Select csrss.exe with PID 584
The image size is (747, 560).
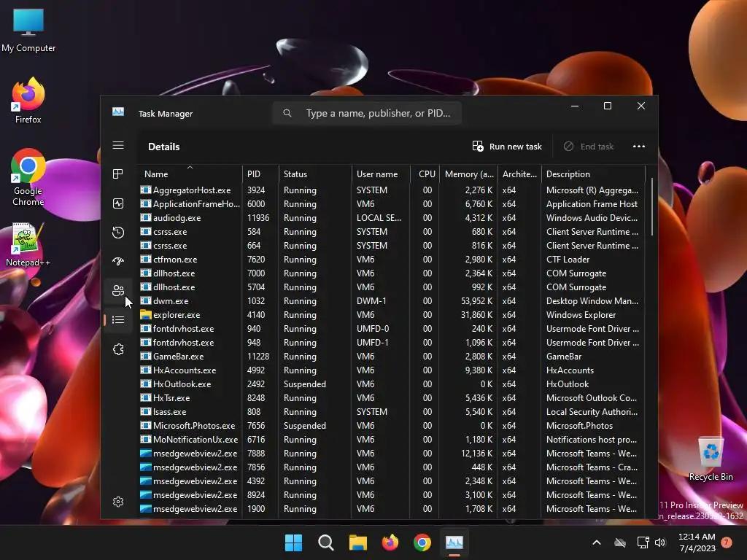pyautogui.click(x=392, y=231)
